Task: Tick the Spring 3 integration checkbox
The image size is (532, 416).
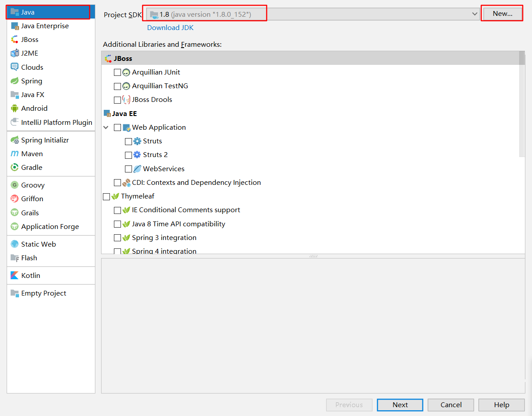Action: click(x=117, y=238)
